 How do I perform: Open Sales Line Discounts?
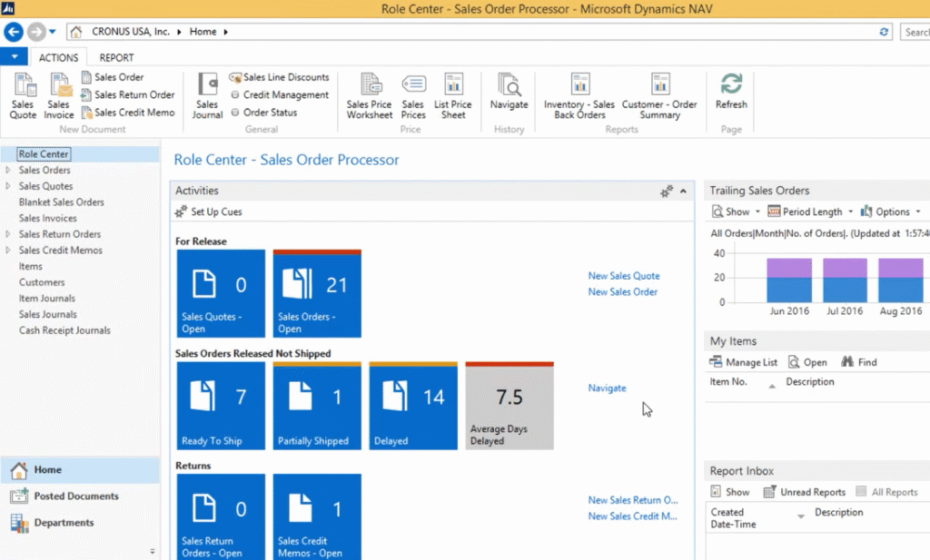[279, 77]
